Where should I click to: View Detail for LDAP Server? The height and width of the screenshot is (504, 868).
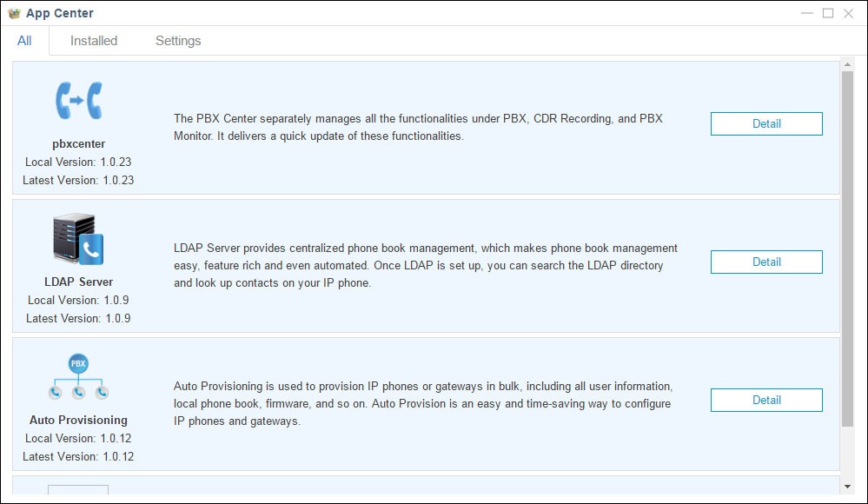pos(766,262)
